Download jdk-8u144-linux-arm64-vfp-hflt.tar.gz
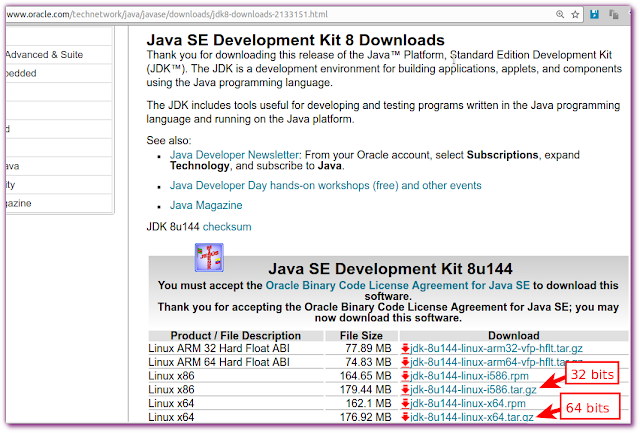The image size is (640, 433). tap(496, 362)
